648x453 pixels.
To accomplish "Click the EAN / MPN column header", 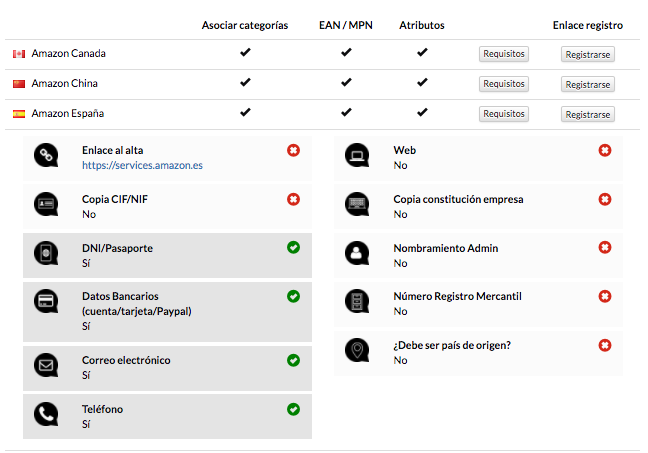I will 345,25.
